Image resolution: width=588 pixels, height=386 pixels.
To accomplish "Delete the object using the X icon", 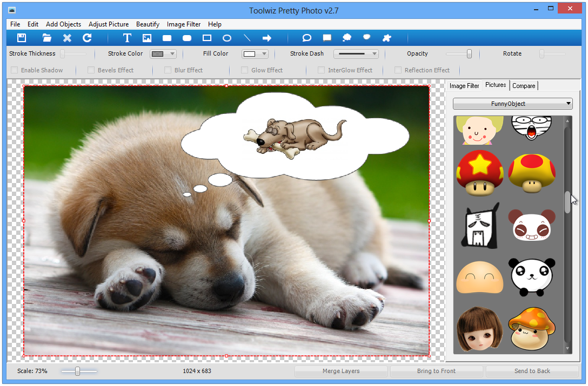I will pos(67,38).
